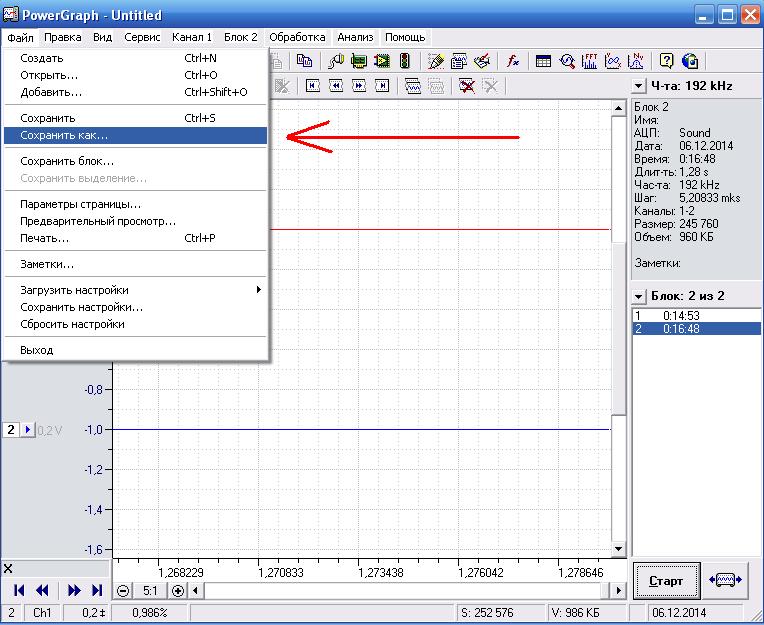
Task: Go to first block toolbar icon
Action: [312, 86]
